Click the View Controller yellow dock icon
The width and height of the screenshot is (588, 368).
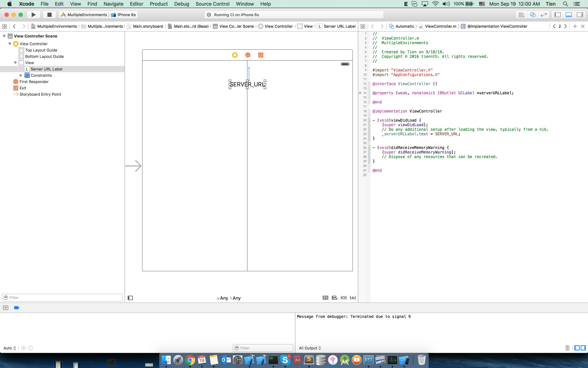click(235, 55)
